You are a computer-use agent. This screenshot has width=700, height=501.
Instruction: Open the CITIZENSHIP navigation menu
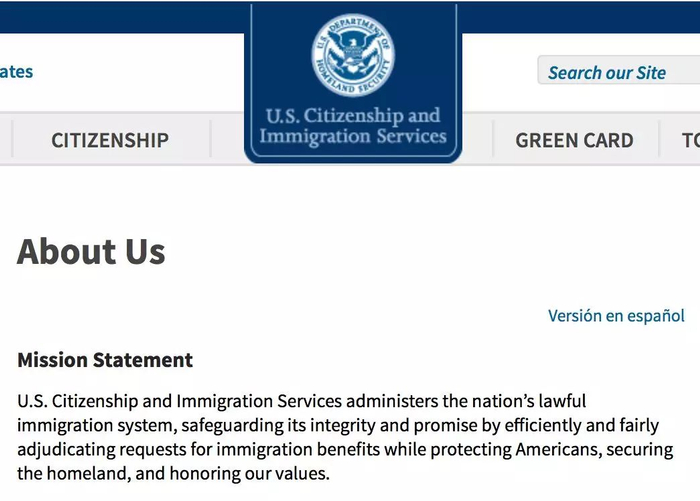point(110,140)
